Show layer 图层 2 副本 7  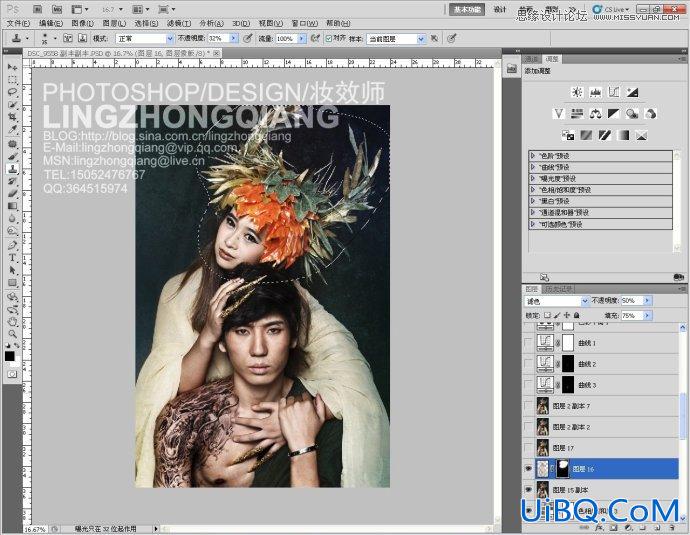point(529,406)
